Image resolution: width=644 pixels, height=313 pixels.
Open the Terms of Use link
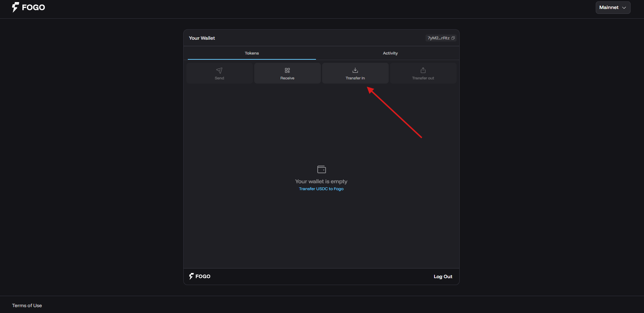pyautogui.click(x=27, y=305)
